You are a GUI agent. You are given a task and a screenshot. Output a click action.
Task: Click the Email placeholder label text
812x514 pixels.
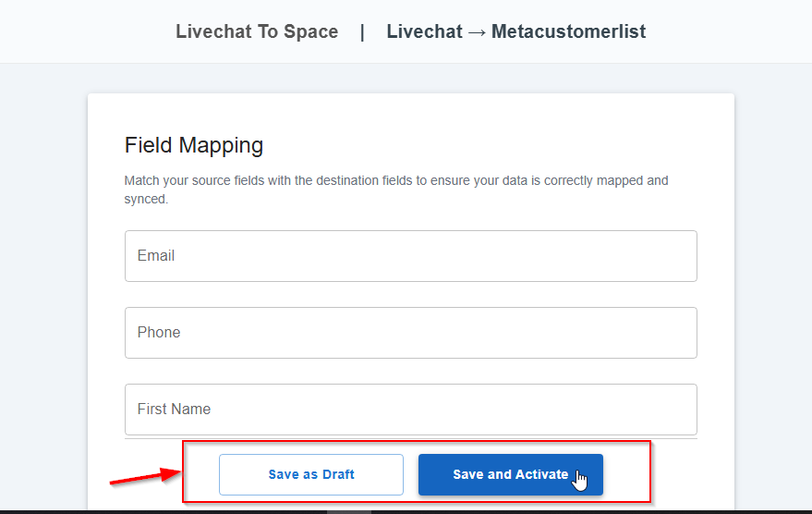pos(156,255)
